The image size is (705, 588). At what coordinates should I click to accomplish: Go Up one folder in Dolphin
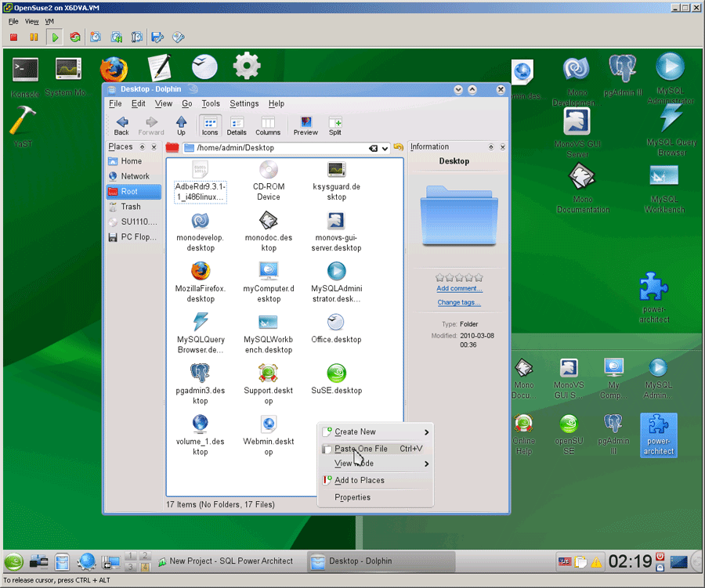pyautogui.click(x=181, y=125)
